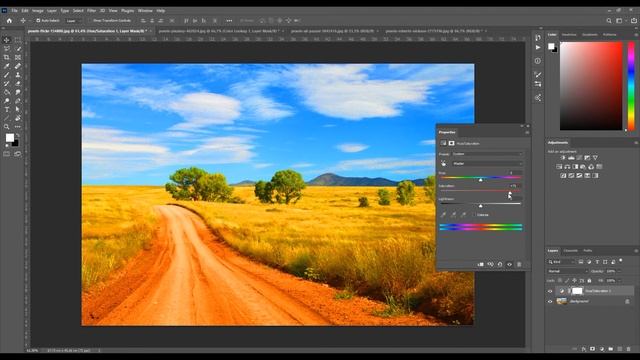Activate the on-image adjustment hand tool
This screenshot has height=360, width=640.
[x=444, y=163]
